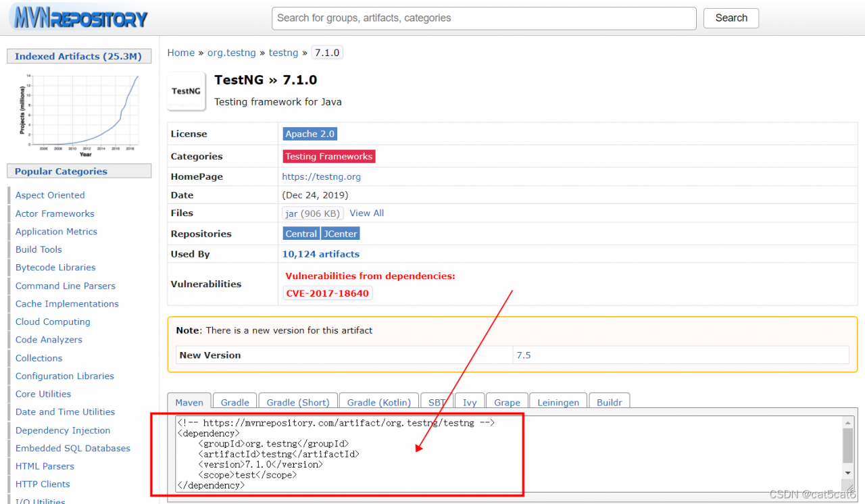
Task: Open new version 7.5 link
Action: click(524, 355)
